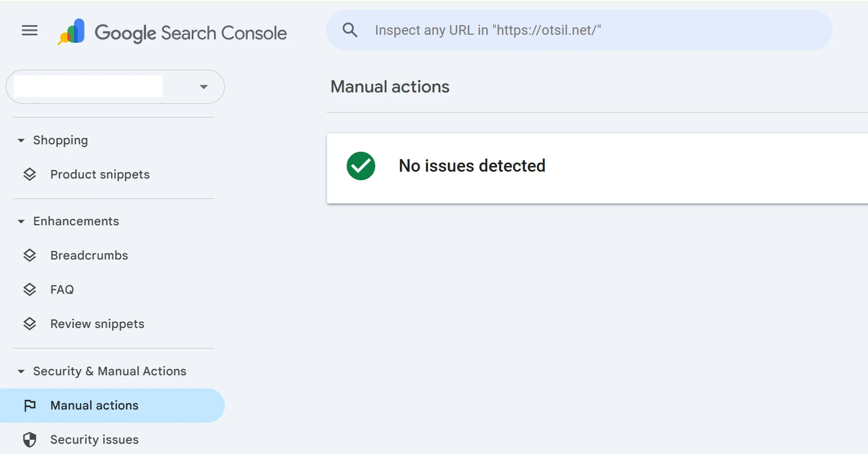Click the Review snippets layers icon

click(x=30, y=324)
